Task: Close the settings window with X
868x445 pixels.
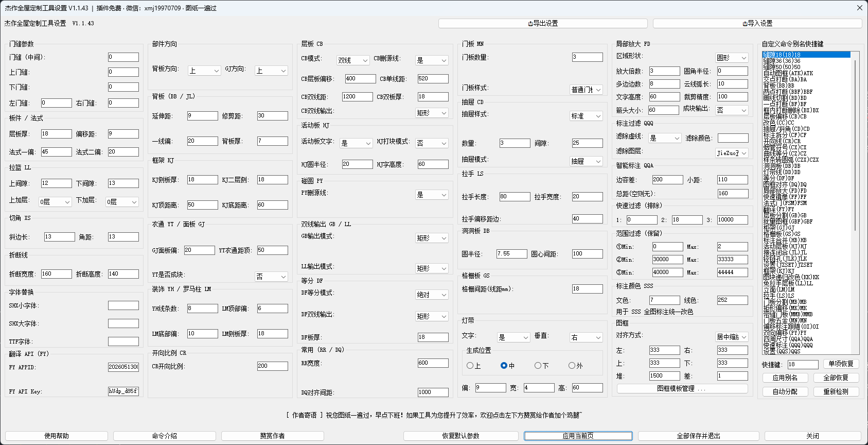Action: [859, 8]
